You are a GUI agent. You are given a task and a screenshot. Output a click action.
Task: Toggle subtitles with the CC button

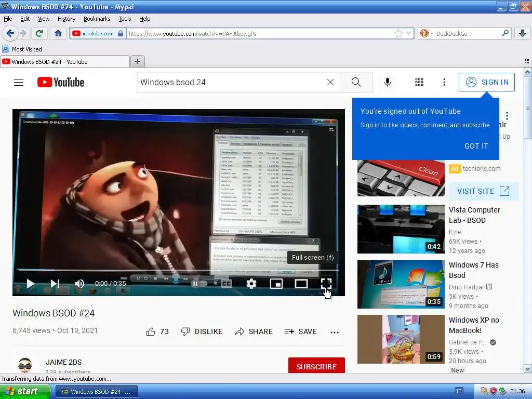point(227,283)
